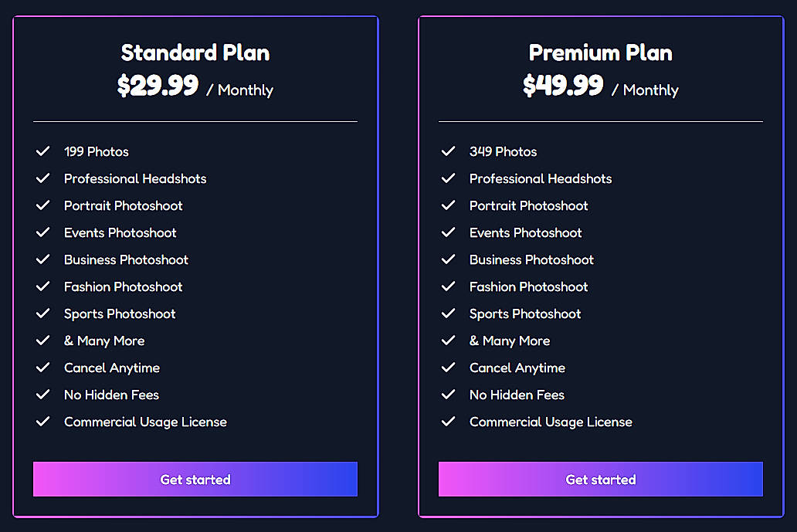This screenshot has height=532, width=797.
Task: Click the Standard Plan heading
Action: [x=195, y=53]
